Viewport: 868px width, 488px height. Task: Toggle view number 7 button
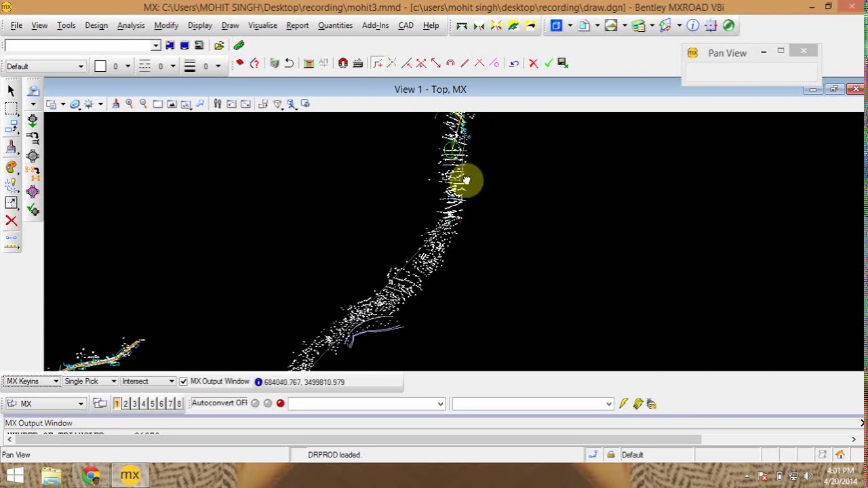(170, 404)
